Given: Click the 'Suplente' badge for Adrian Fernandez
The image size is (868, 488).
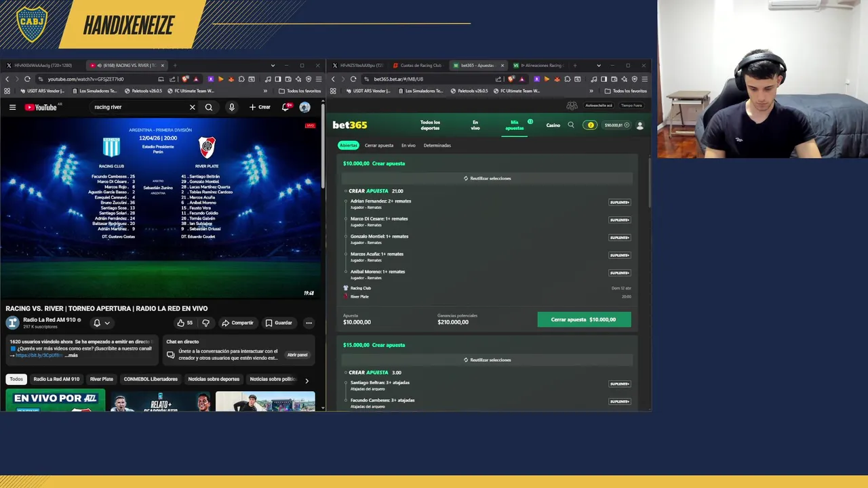Looking at the screenshot, I should (x=620, y=202).
